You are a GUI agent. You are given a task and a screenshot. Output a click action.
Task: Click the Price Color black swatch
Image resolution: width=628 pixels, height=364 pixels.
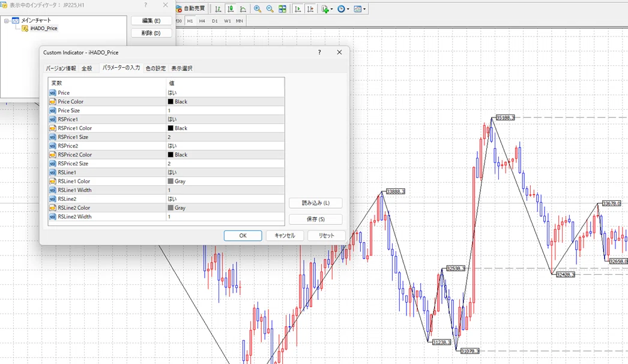(171, 101)
